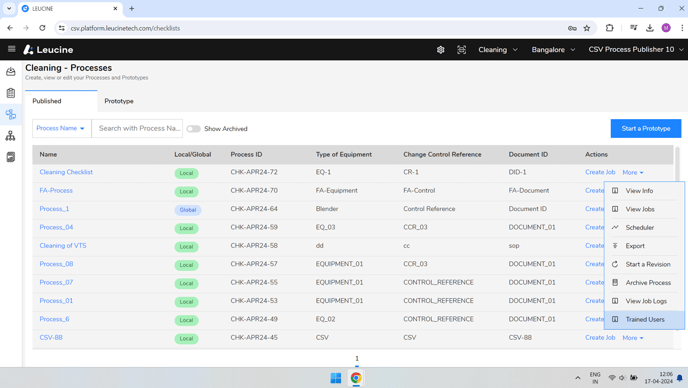The height and width of the screenshot is (388, 688).
Task: Go to page 1 in pagination
Action: tap(357, 359)
